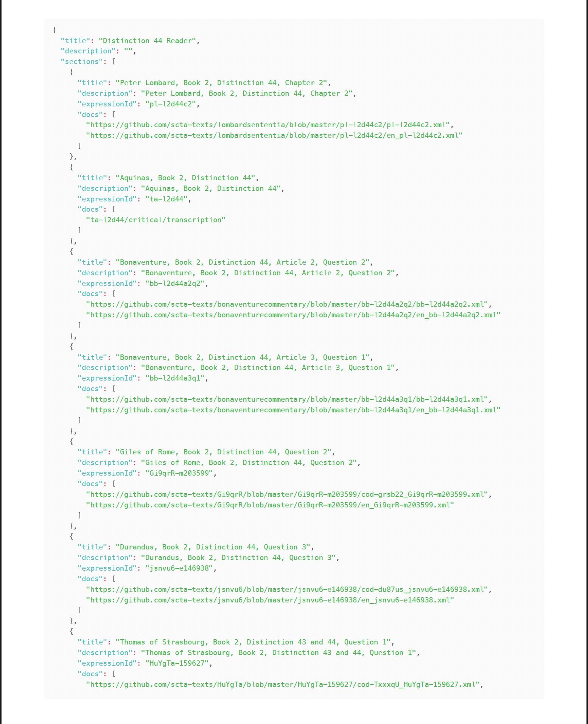Viewport: 588px width, 724px height.
Task: Click the title "Bonaventure, Book 2, Distinction 44, Article 2, Question 2"
Action: point(243,262)
